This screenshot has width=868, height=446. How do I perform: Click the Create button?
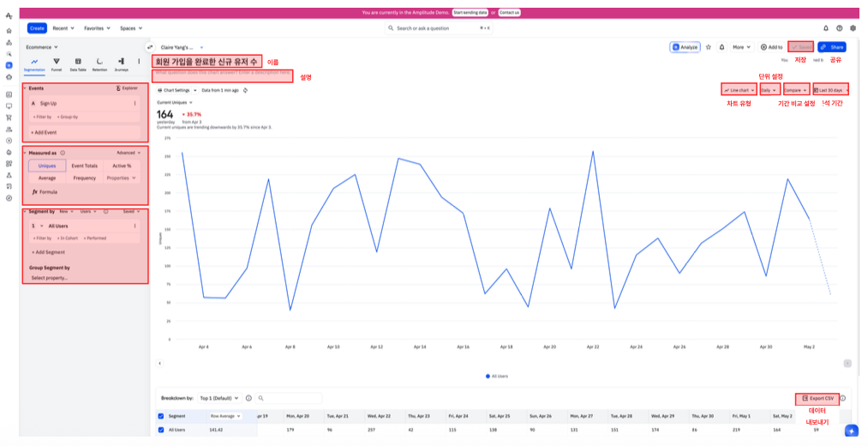coord(37,28)
